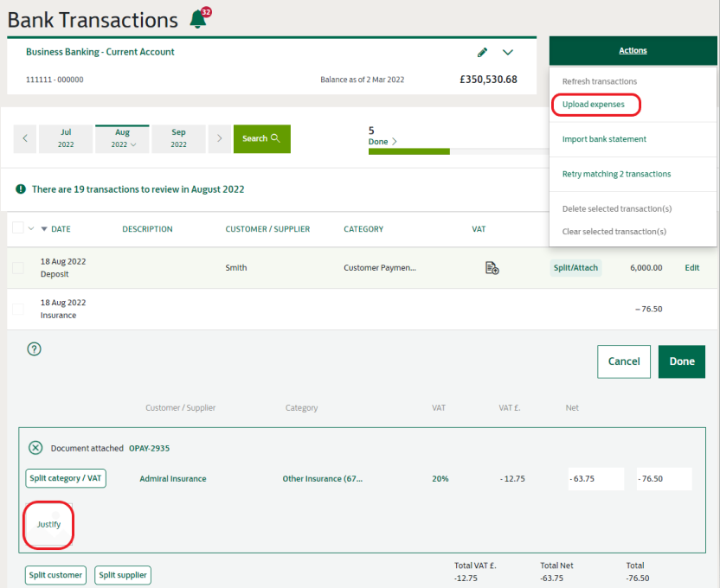The height and width of the screenshot is (588, 720).
Task: Open the Actions menu header
Action: pyautogui.click(x=633, y=50)
